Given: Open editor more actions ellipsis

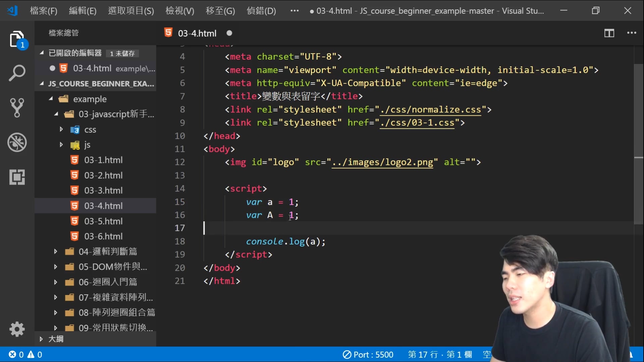Looking at the screenshot, I should [632, 33].
